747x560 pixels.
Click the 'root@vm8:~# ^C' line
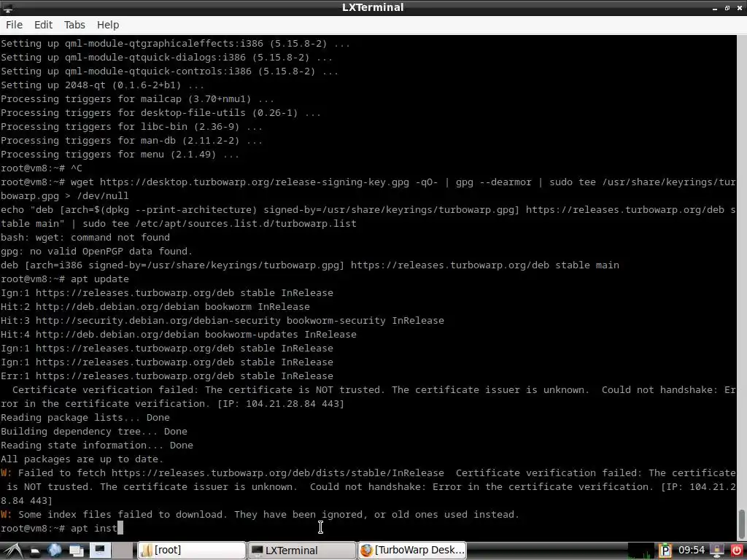(42, 168)
